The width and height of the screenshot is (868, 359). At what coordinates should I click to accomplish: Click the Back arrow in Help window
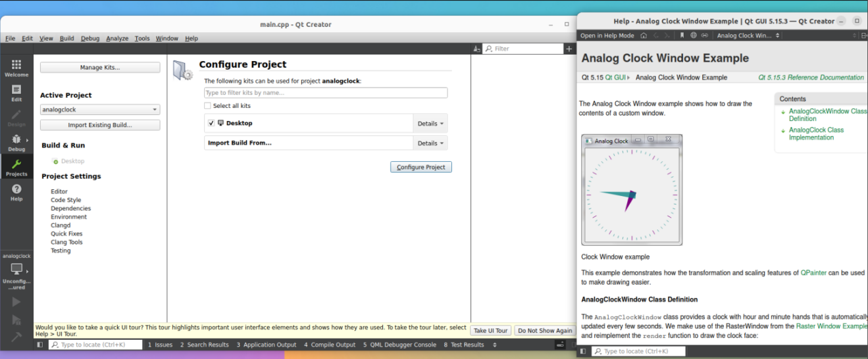tap(655, 36)
